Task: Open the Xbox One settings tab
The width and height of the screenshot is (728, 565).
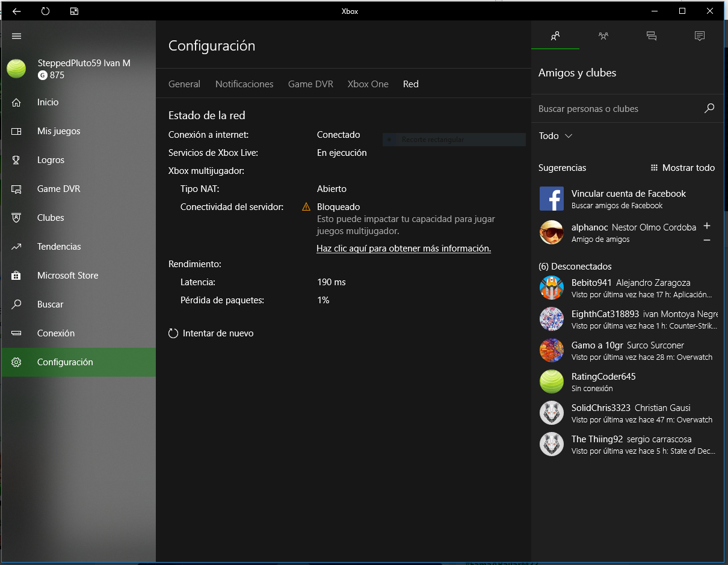Action: point(368,84)
